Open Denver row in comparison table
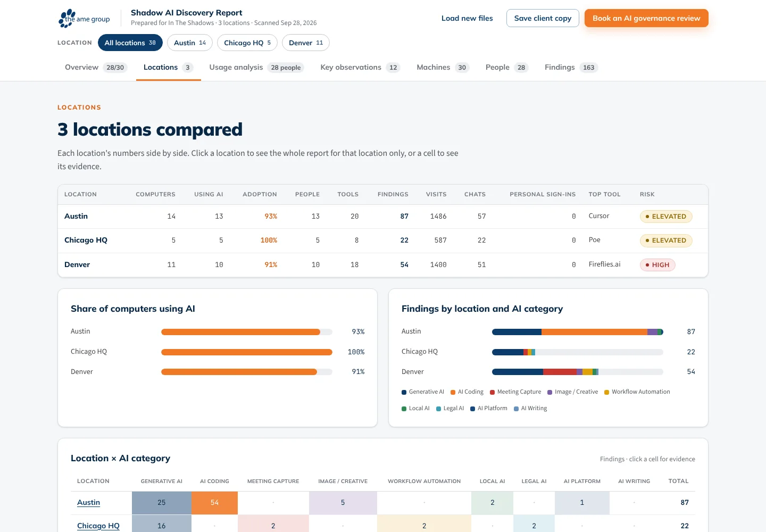This screenshot has width=766, height=532. point(383,264)
